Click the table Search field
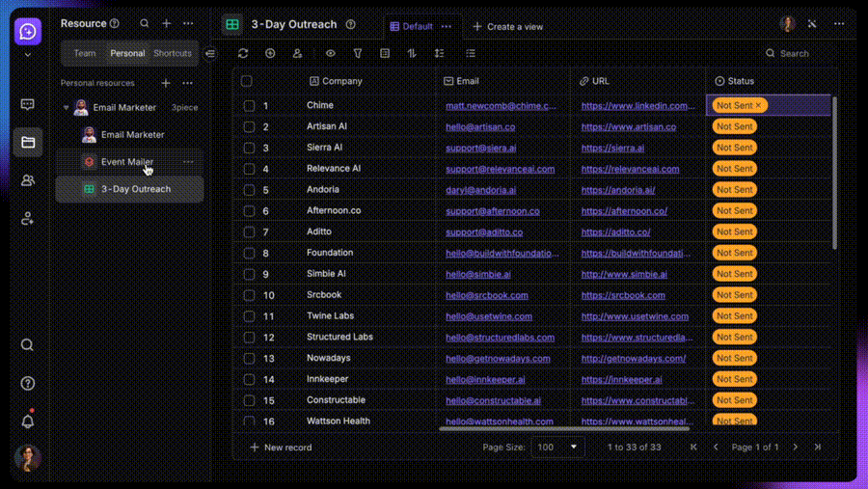Viewport: 868px width, 489px height. [795, 53]
